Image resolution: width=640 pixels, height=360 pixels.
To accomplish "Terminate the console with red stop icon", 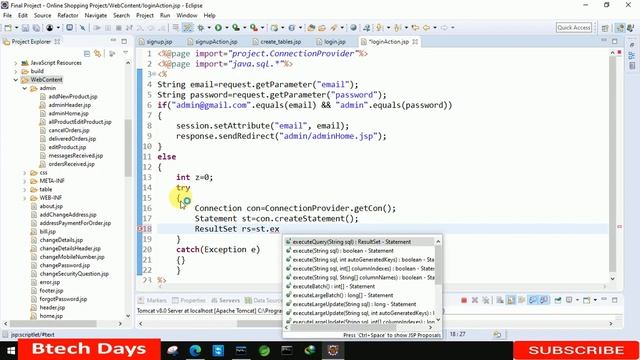I will [464, 300].
